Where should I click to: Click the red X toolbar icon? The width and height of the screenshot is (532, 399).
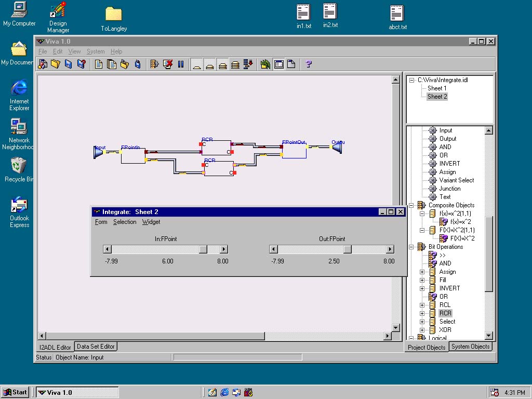(167, 64)
